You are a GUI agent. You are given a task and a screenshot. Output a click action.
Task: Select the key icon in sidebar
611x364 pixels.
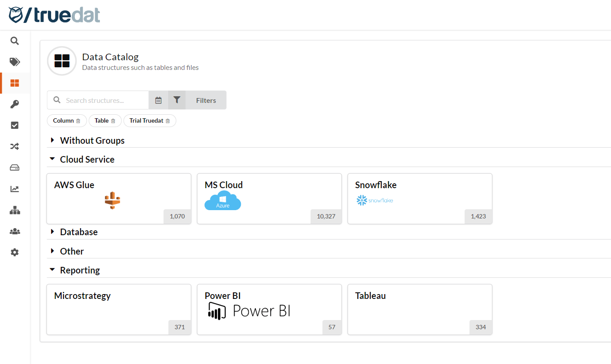(x=15, y=104)
